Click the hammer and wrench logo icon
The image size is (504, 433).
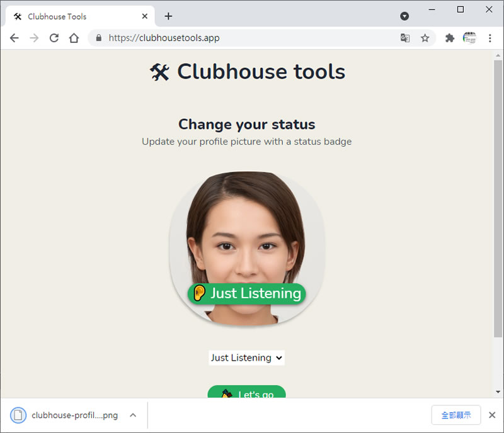159,72
